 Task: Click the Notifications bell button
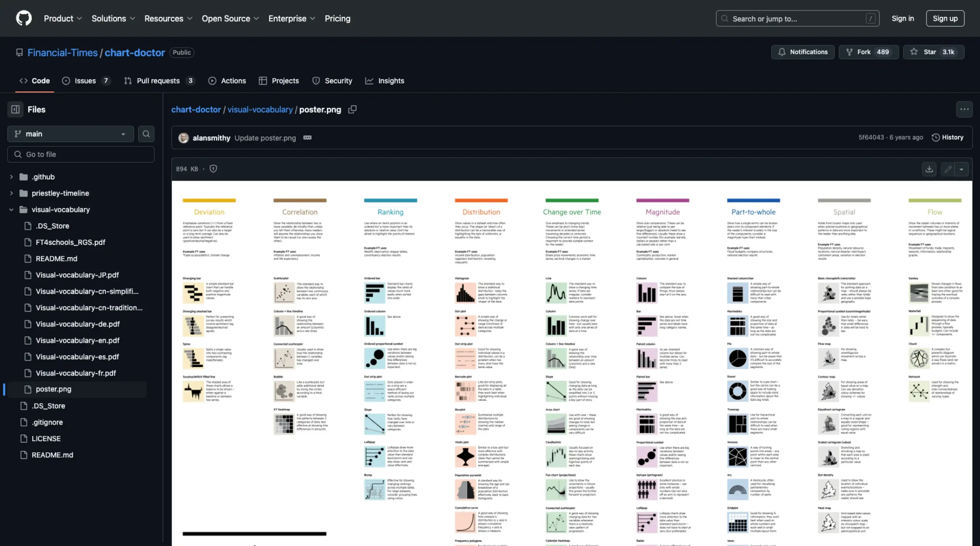click(x=802, y=52)
